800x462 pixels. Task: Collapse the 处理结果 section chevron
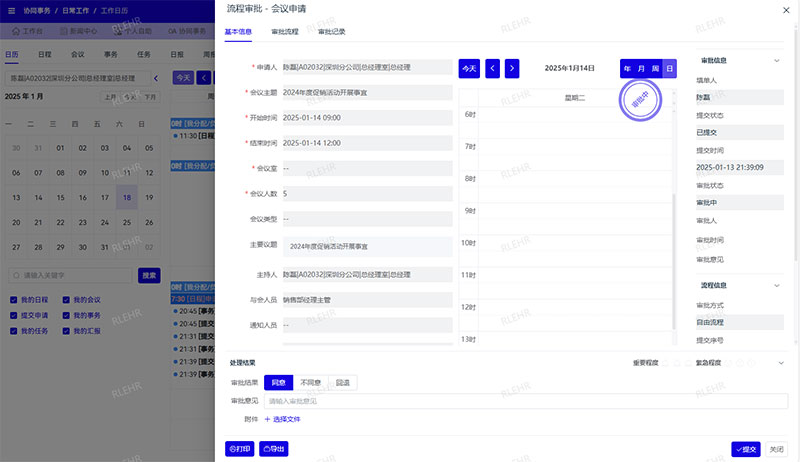(x=781, y=363)
